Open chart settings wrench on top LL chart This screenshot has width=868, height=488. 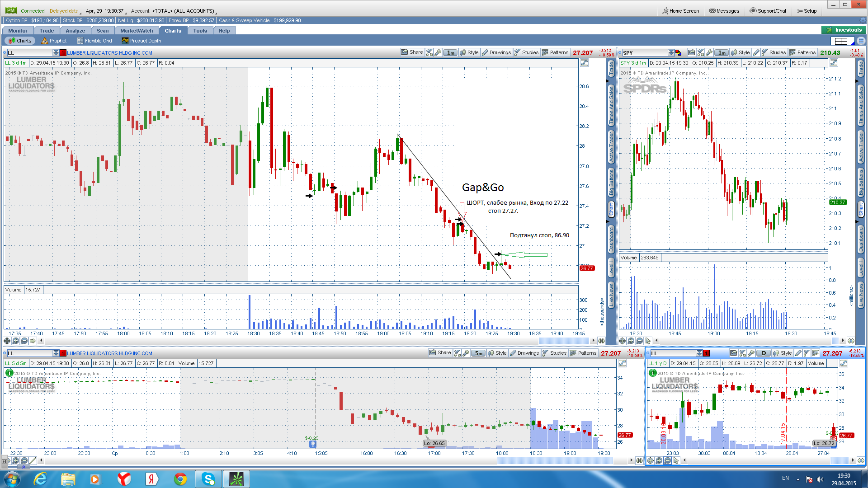click(x=438, y=52)
